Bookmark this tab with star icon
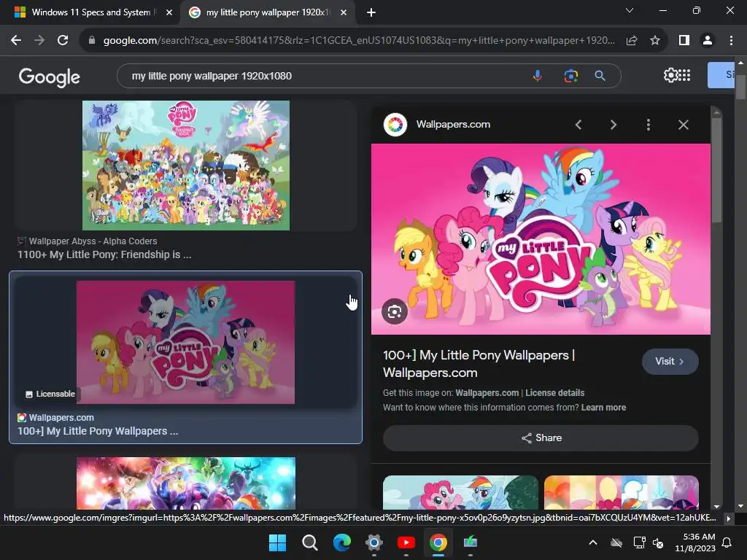 (655, 41)
